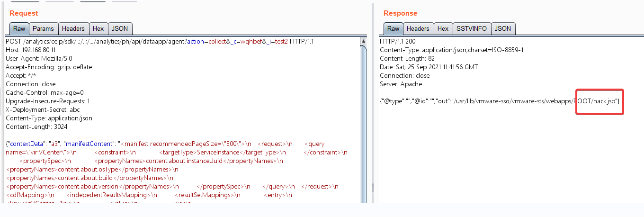
Task: Click the Server: Apache header
Action: (401, 84)
